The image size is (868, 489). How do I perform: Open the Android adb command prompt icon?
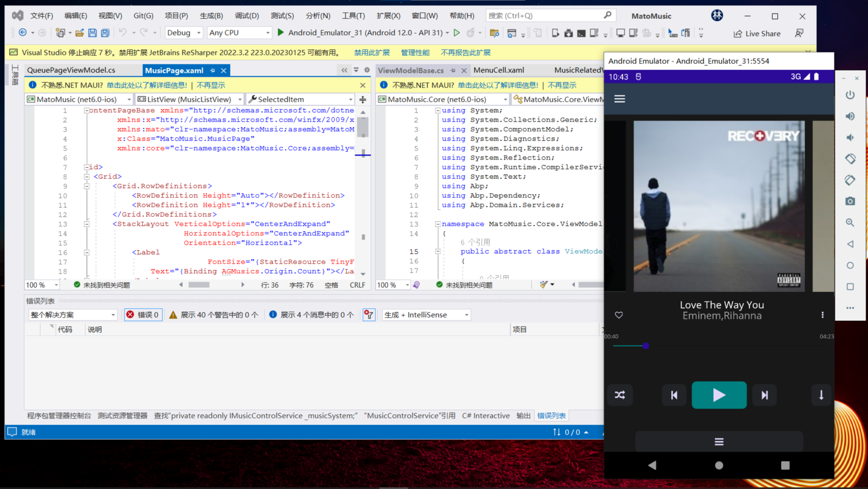coord(581,33)
